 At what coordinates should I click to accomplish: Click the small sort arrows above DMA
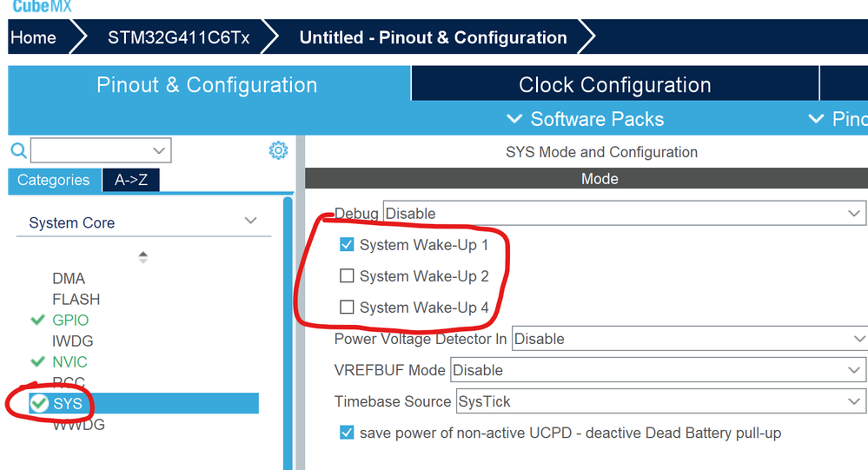coord(143,257)
